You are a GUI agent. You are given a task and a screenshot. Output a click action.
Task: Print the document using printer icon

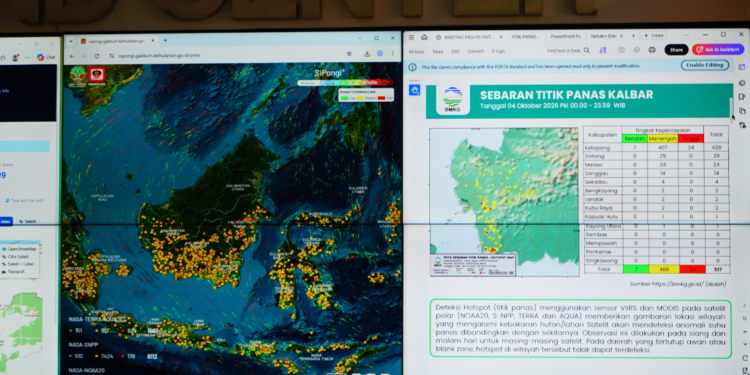tap(652, 50)
